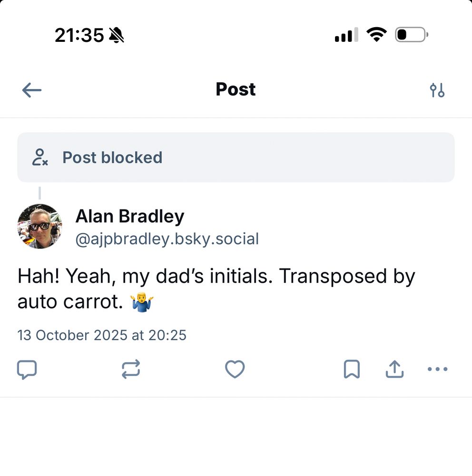The height and width of the screenshot is (476, 472).
Task: View Alan Bradley's avatar photo
Action: [x=40, y=227]
